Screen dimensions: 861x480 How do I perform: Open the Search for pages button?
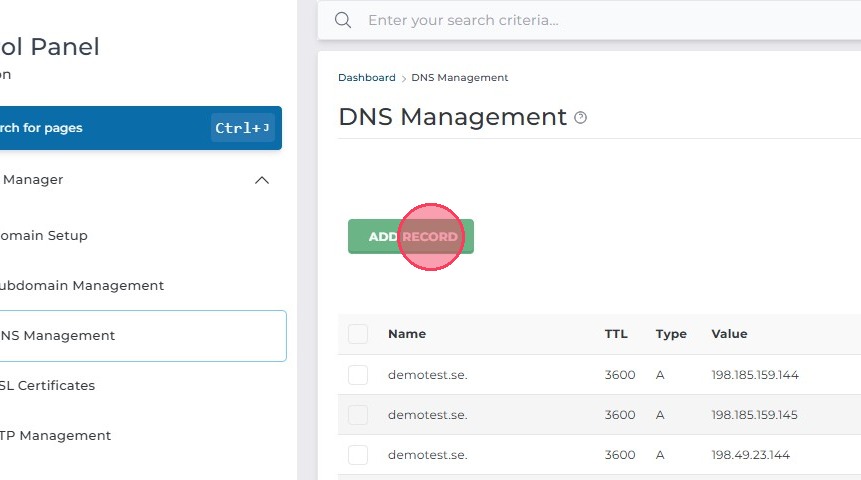[138, 128]
